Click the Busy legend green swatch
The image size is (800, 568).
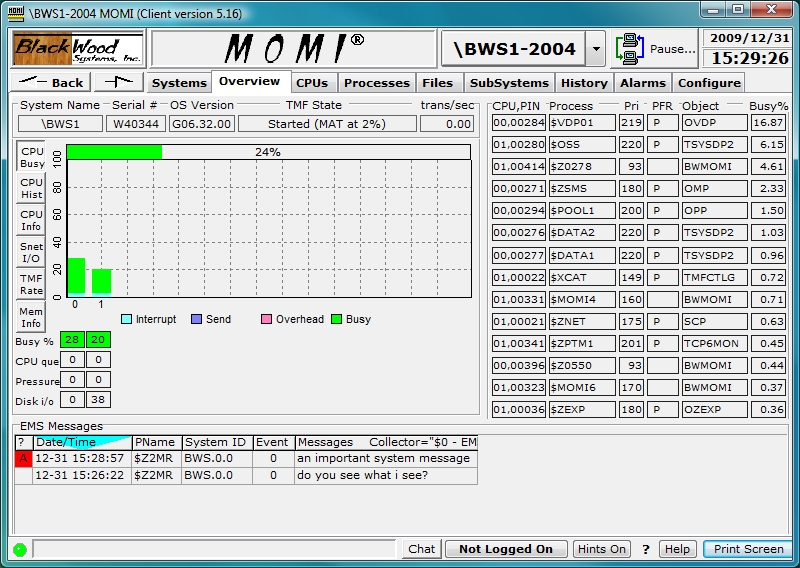tap(336, 319)
